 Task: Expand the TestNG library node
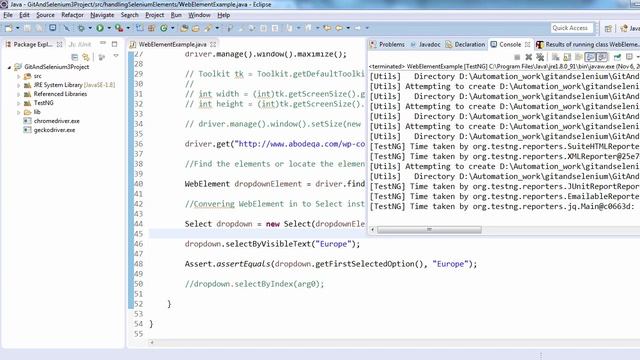tap(18, 103)
